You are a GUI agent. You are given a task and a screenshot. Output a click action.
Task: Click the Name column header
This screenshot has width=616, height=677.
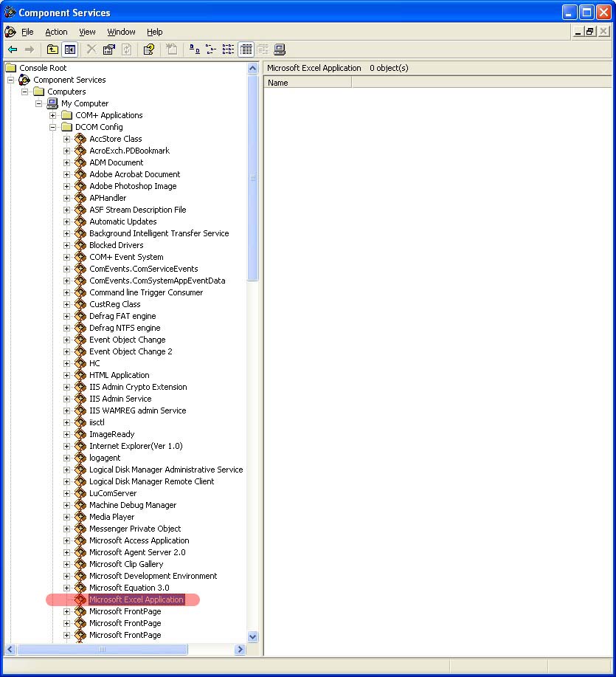[x=308, y=83]
